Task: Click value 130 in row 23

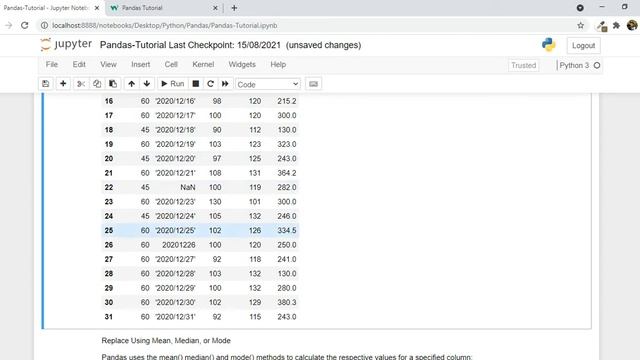Action: tap(215, 202)
